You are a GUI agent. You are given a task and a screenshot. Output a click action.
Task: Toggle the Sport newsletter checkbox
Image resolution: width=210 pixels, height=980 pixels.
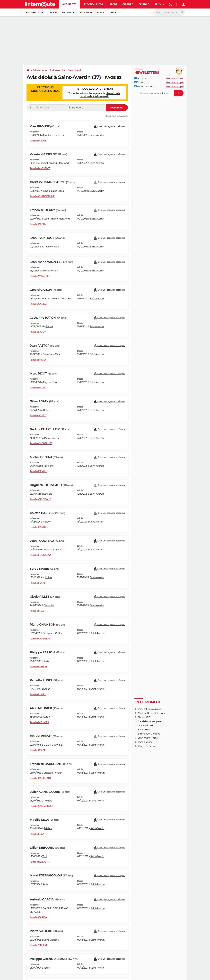[135, 82]
